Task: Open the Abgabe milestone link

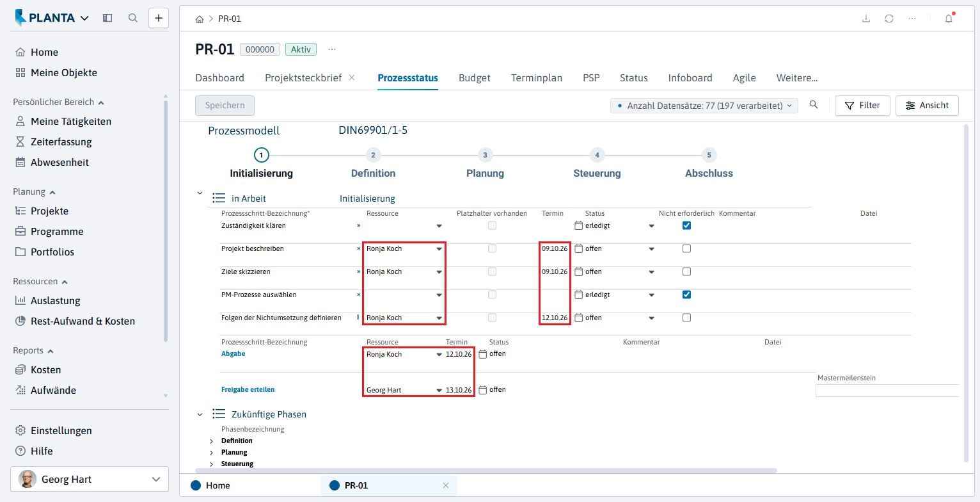Action: point(233,354)
